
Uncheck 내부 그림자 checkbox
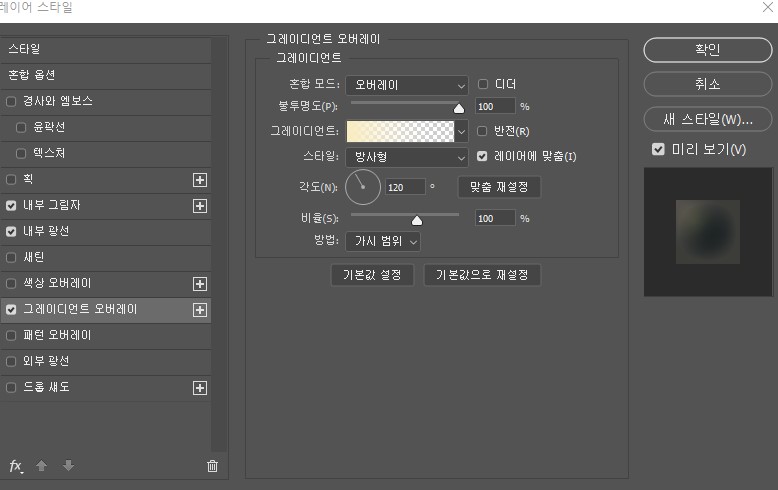tap(11, 205)
